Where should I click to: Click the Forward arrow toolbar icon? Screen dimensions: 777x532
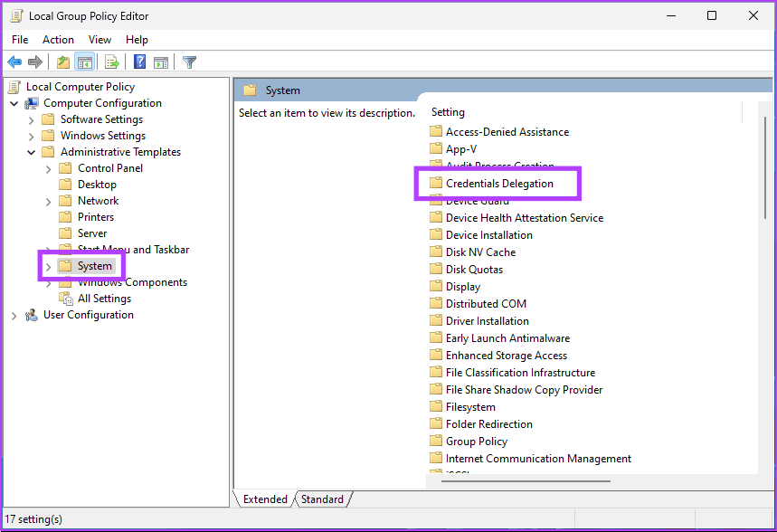(35, 62)
